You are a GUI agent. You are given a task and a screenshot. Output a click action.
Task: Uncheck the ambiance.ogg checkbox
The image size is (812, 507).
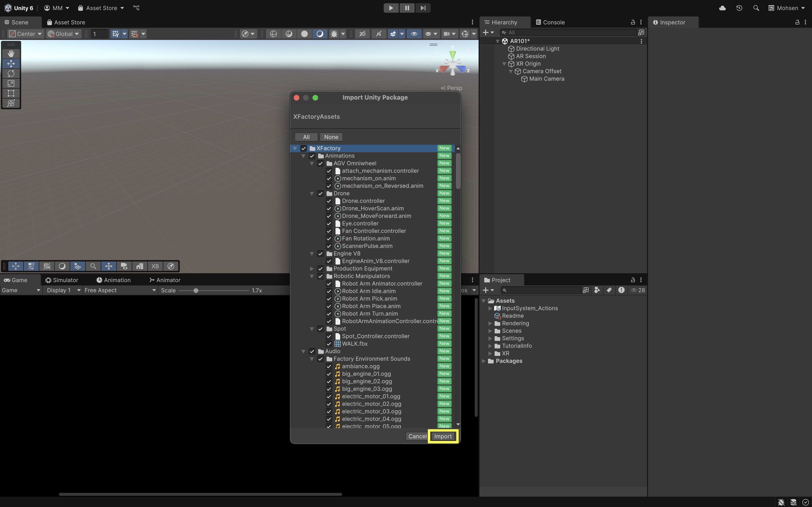click(329, 367)
